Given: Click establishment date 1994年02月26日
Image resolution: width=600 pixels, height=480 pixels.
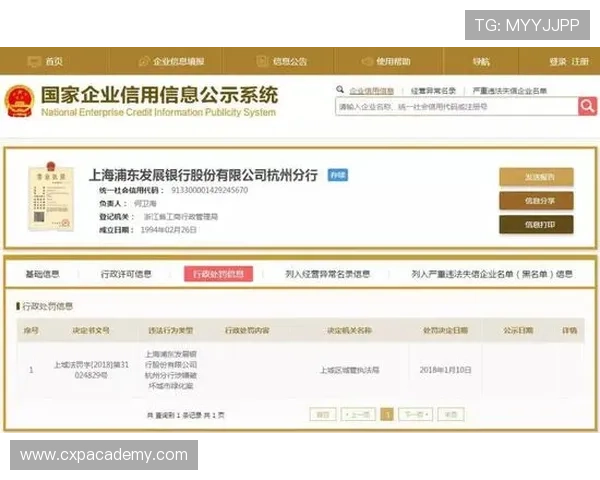Looking at the screenshot, I should (168, 230).
